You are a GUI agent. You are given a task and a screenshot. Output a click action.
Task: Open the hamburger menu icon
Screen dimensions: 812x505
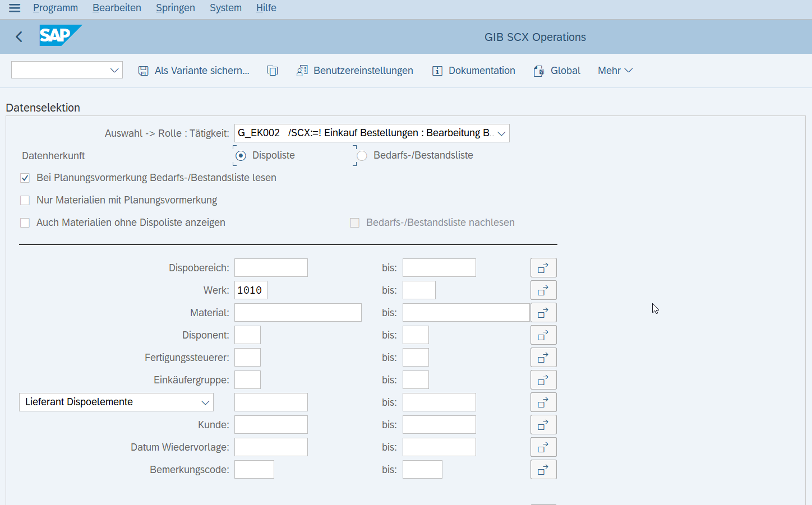[x=15, y=8]
